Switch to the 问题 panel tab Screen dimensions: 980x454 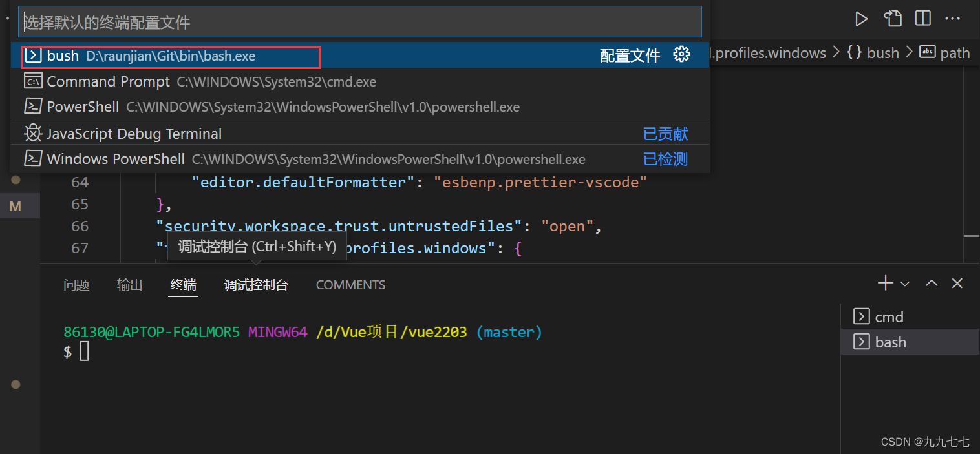[76, 285]
